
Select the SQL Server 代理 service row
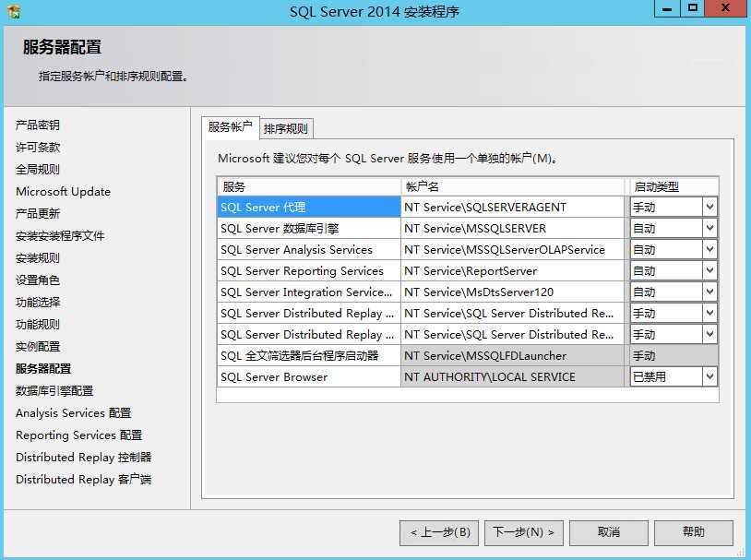click(309, 207)
